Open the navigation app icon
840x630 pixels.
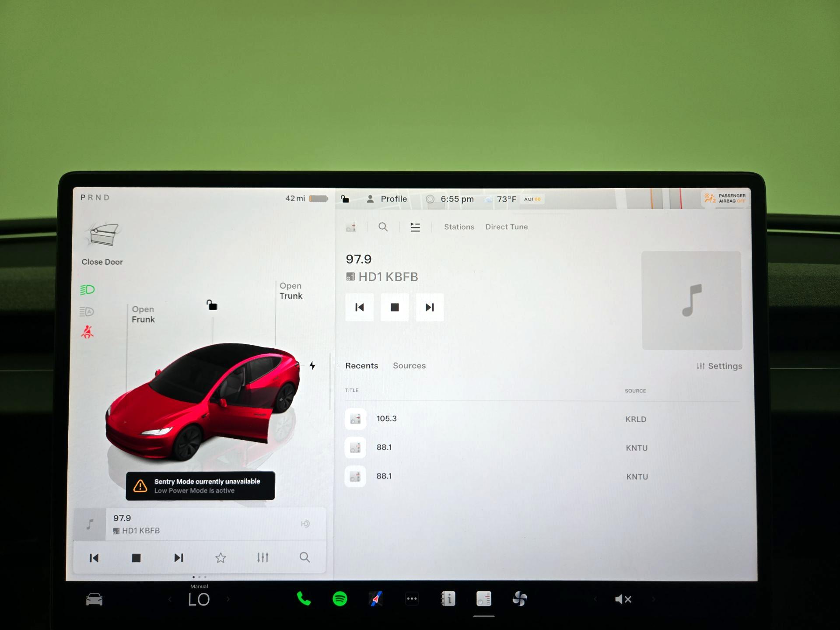376,598
